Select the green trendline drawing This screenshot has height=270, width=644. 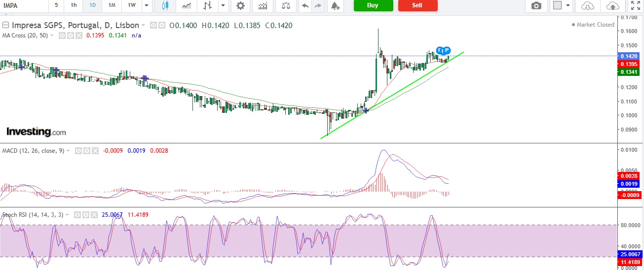pyautogui.click(x=392, y=95)
